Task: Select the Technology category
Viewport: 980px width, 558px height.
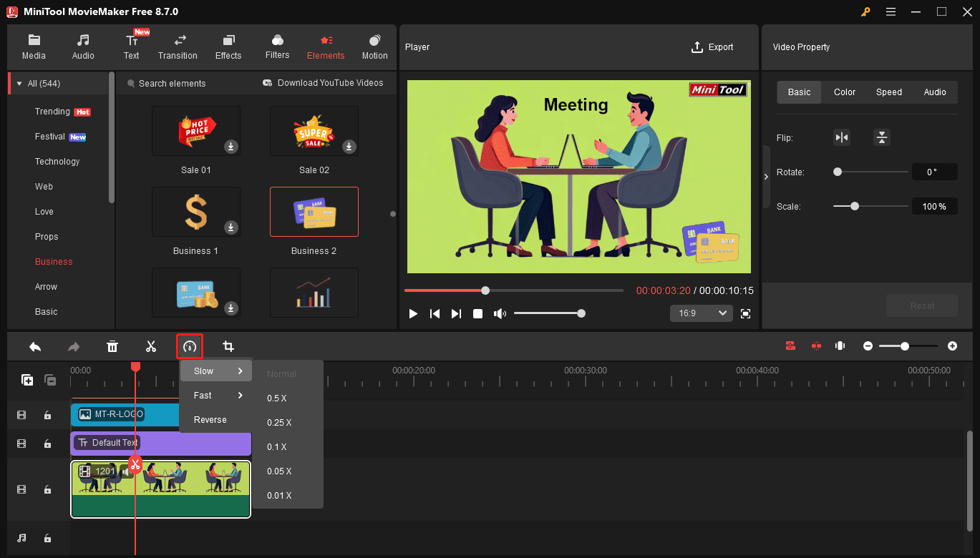Action: pyautogui.click(x=57, y=162)
